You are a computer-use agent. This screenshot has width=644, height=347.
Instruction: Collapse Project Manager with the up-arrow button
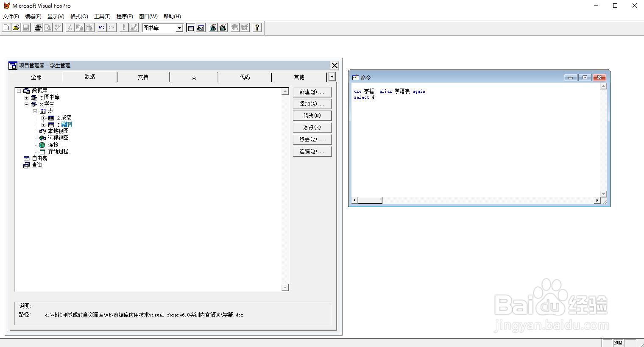332,77
